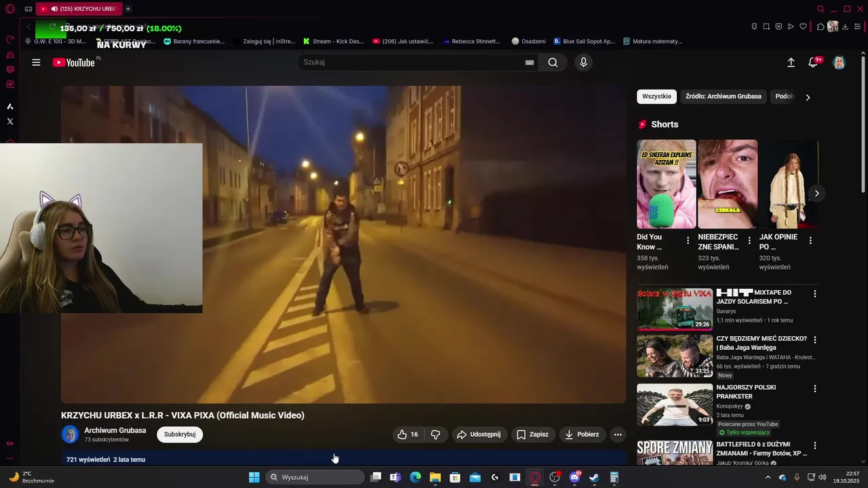Open the Aria AI sidebar icon
The image size is (868, 488).
(x=9, y=106)
